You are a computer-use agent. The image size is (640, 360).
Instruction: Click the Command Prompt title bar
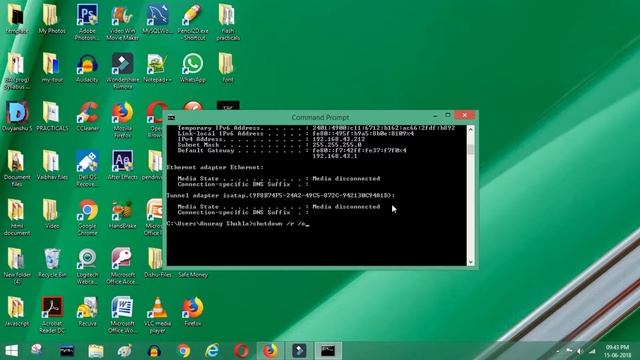click(x=320, y=117)
